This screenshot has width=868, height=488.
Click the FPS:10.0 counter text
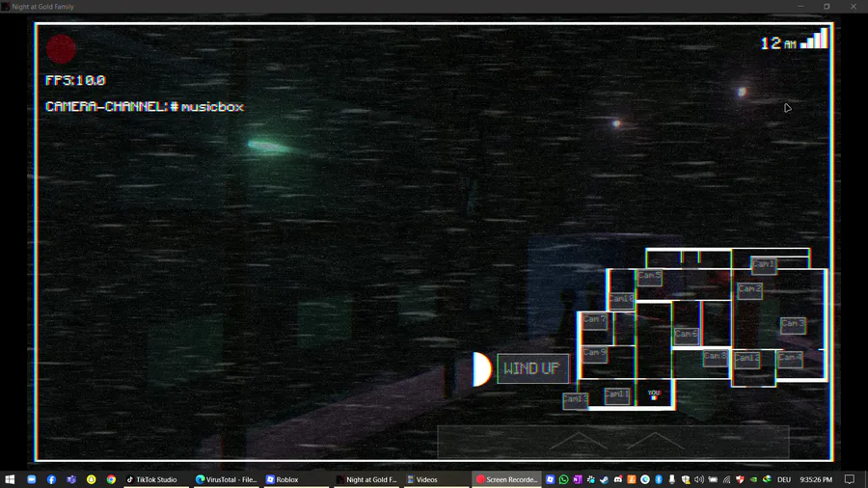(x=75, y=80)
